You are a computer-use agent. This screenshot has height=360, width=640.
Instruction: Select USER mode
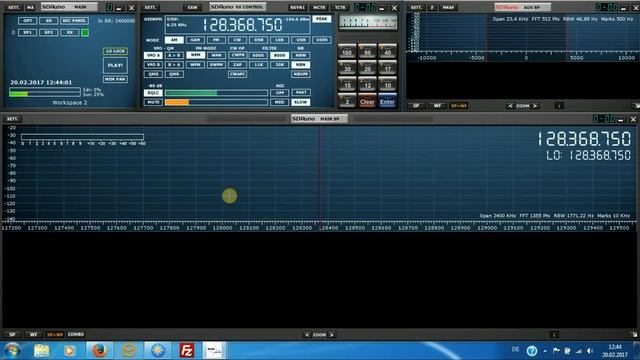(322, 40)
